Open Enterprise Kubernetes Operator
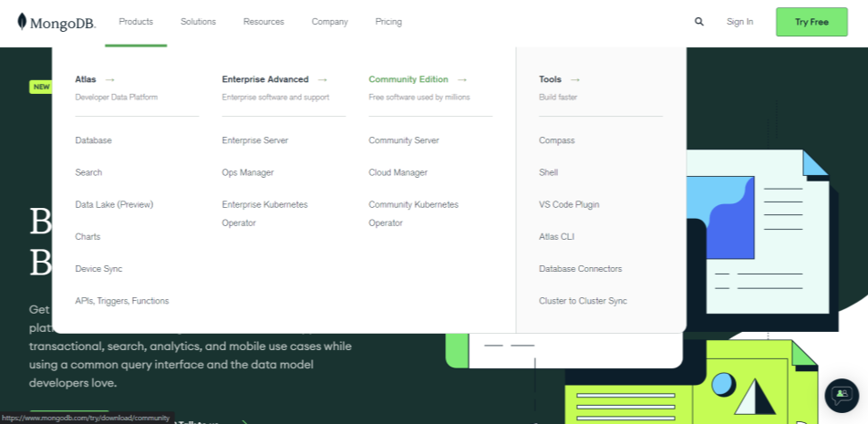This screenshot has height=424, width=868. [x=264, y=213]
